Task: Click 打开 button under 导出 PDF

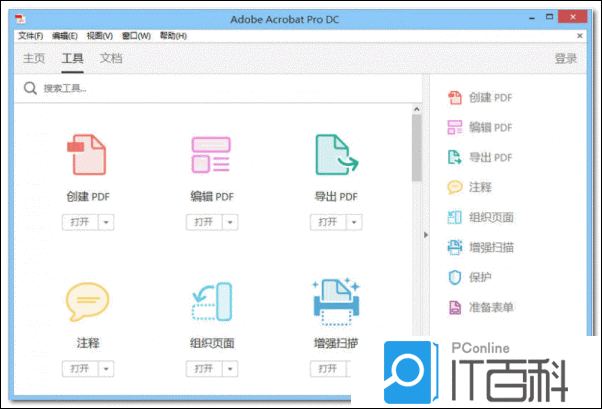Action: click(328, 222)
